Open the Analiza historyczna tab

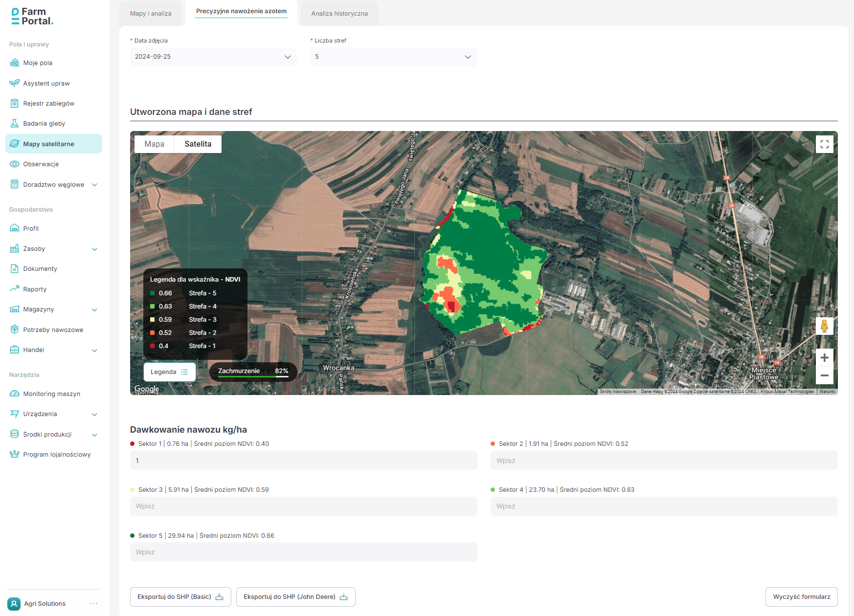tap(339, 14)
